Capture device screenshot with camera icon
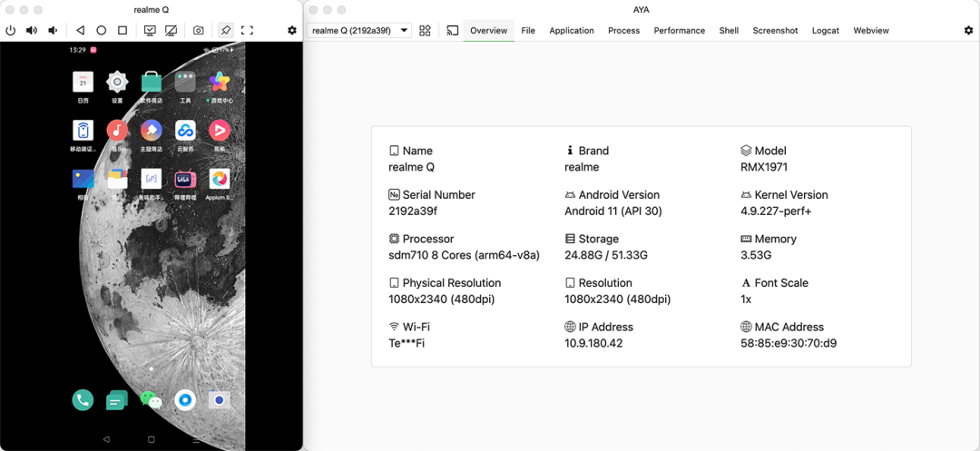Image resolution: width=980 pixels, height=451 pixels. point(199,31)
